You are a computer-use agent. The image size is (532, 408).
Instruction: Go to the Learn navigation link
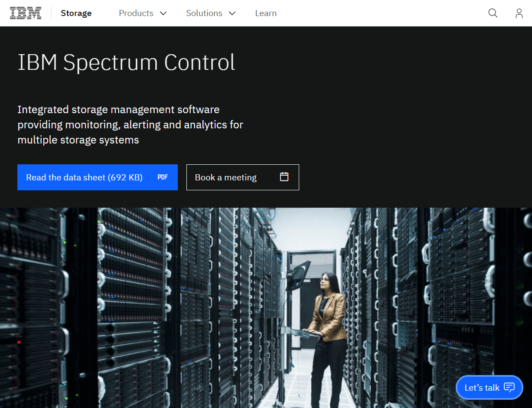pyautogui.click(x=266, y=13)
